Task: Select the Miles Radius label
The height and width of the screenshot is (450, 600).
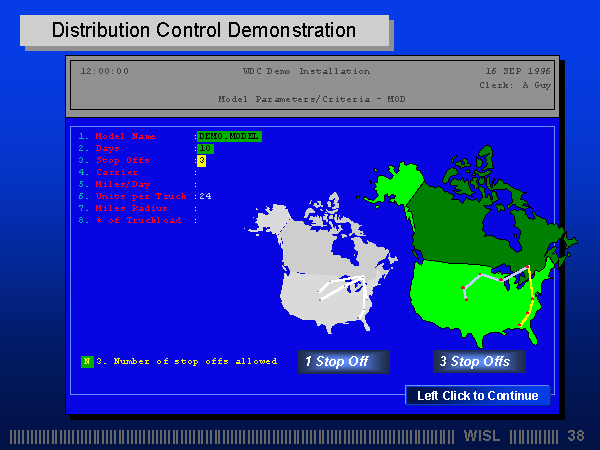Action: [x=131, y=208]
